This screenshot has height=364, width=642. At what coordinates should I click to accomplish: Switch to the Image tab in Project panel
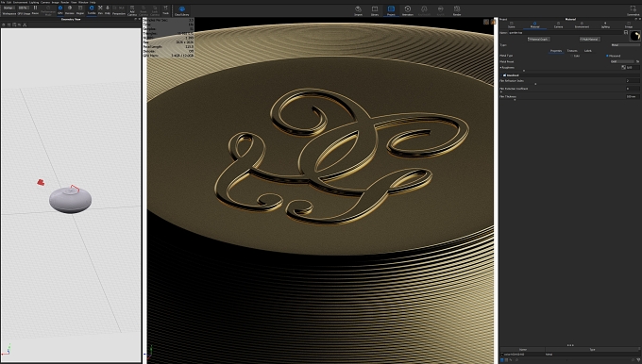point(629,25)
